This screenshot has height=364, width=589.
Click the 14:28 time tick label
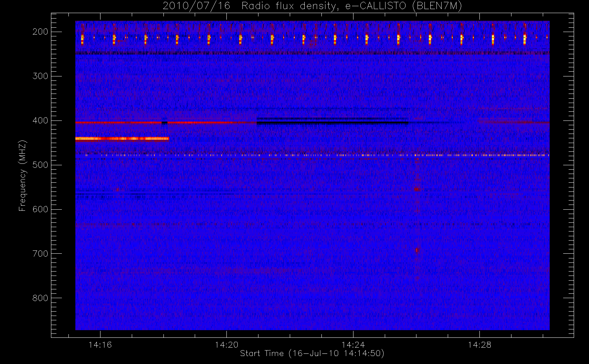click(479, 345)
